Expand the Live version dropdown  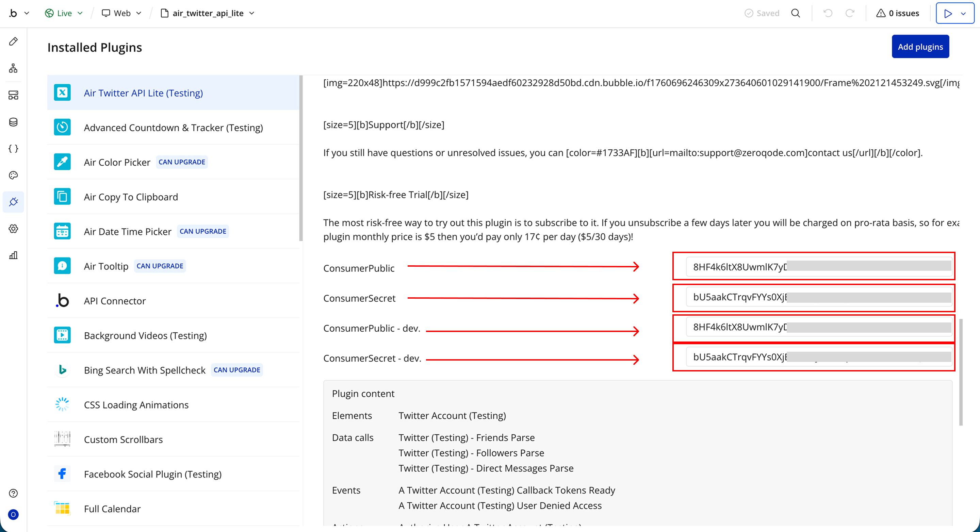pyautogui.click(x=64, y=13)
